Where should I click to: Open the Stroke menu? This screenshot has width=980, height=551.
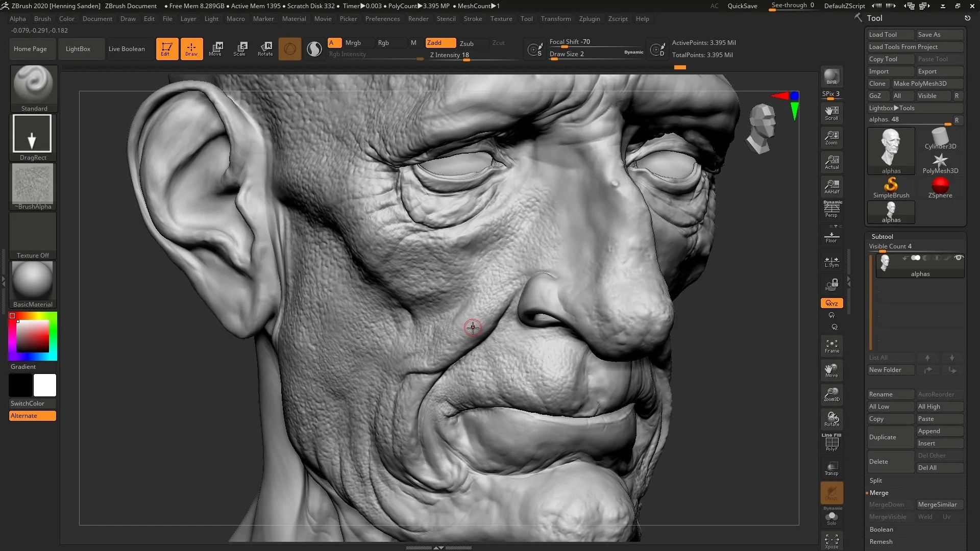pos(473,19)
